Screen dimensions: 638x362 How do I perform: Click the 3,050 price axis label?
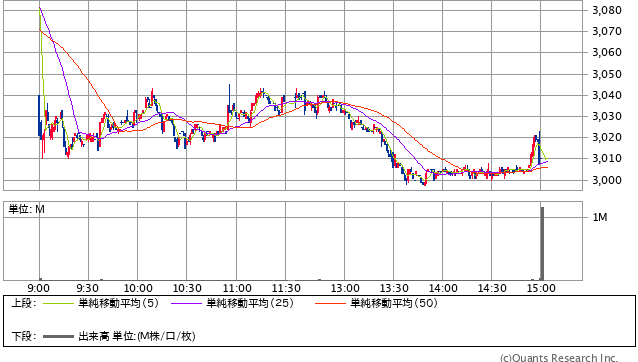click(607, 74)
